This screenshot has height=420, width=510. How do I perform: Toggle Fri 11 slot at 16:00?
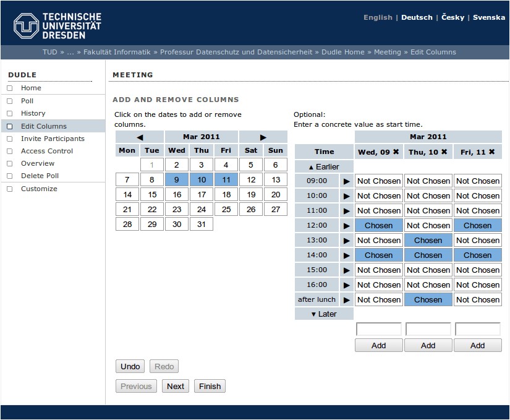(477, 285)
